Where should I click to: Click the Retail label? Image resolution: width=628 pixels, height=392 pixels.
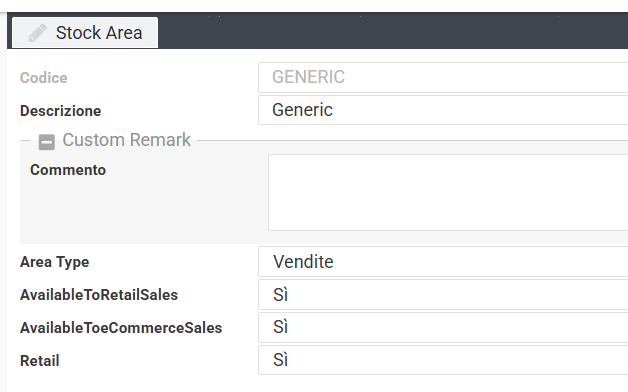tap(40, 361)
